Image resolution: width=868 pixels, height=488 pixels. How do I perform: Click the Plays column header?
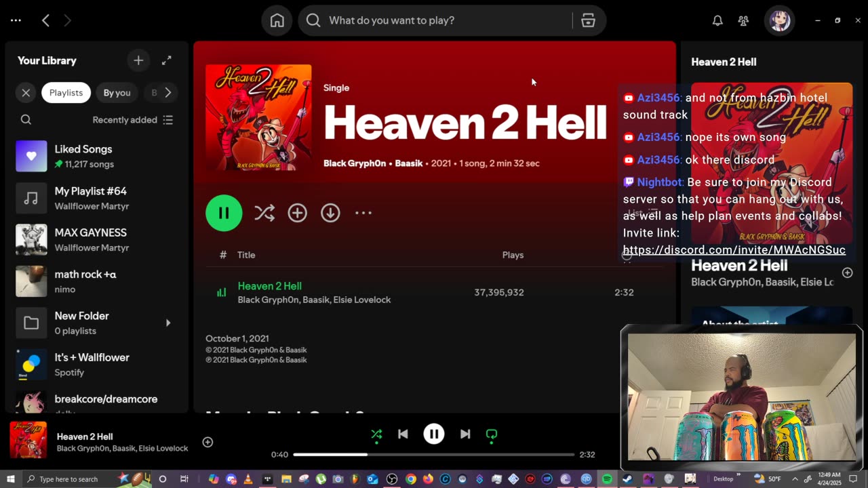click(x=513, y=255)
